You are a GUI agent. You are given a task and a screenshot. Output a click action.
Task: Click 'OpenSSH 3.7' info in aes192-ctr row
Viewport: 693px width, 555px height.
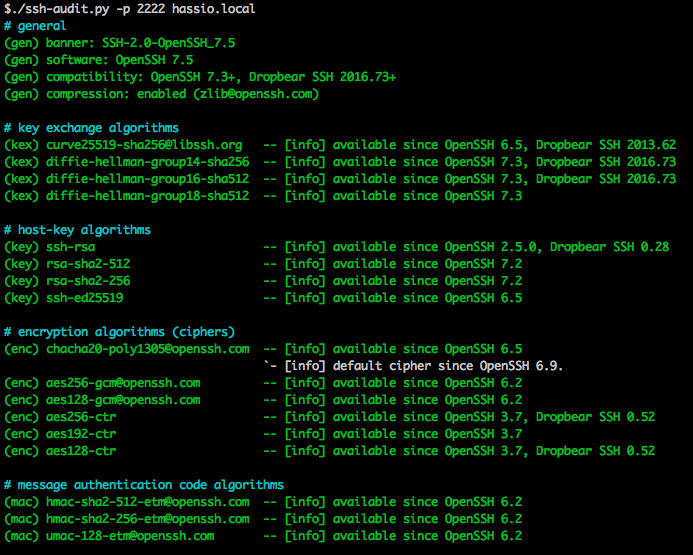click(x=484, y=434)
